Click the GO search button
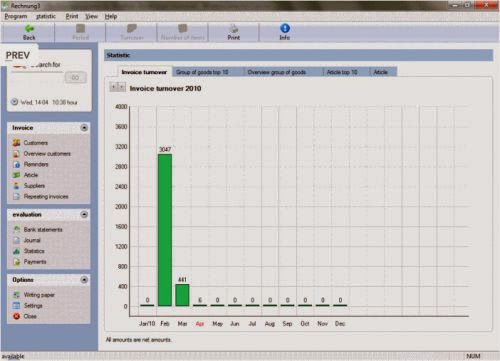This screenshot has width=500, height=361. click(75, 77)
